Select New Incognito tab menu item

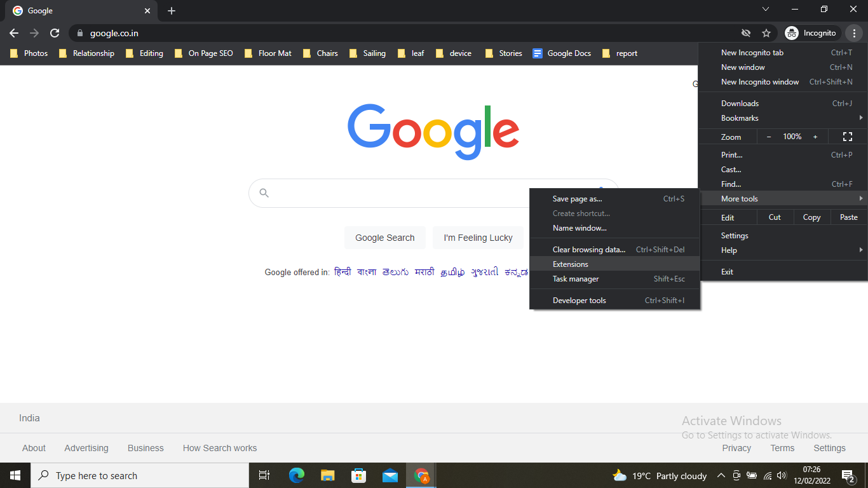[x=783, y=53]
